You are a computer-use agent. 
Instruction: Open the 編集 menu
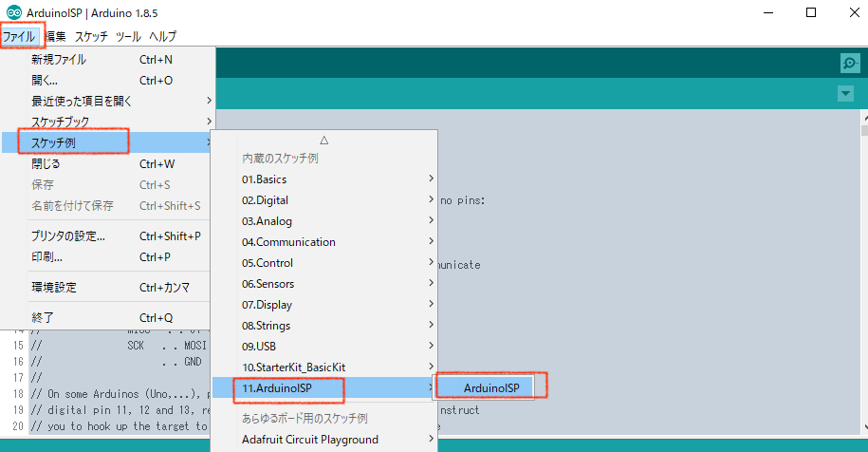(55, 36)
